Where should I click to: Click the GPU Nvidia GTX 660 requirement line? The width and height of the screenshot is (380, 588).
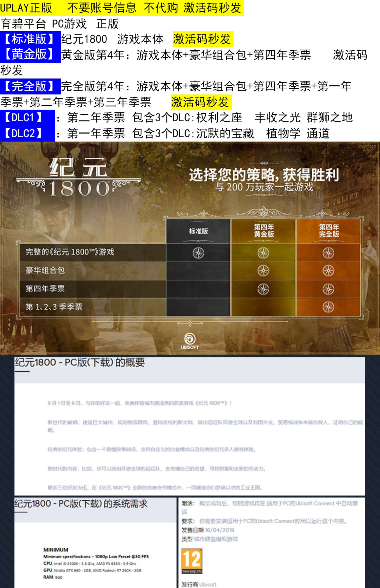(x=92, y=570)
